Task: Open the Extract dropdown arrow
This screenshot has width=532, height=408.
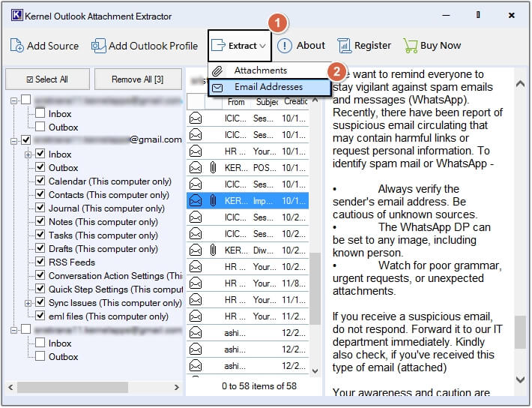Action: (x=262, y=46)
